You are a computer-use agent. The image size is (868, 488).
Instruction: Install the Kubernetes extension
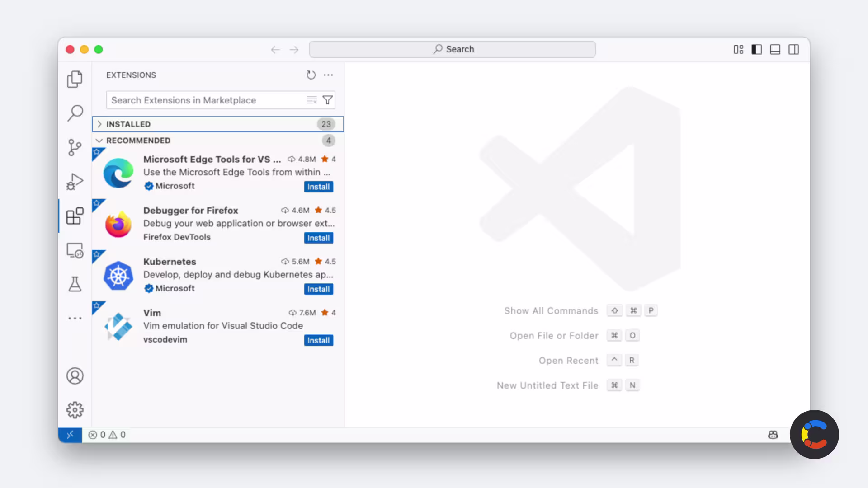319,289
